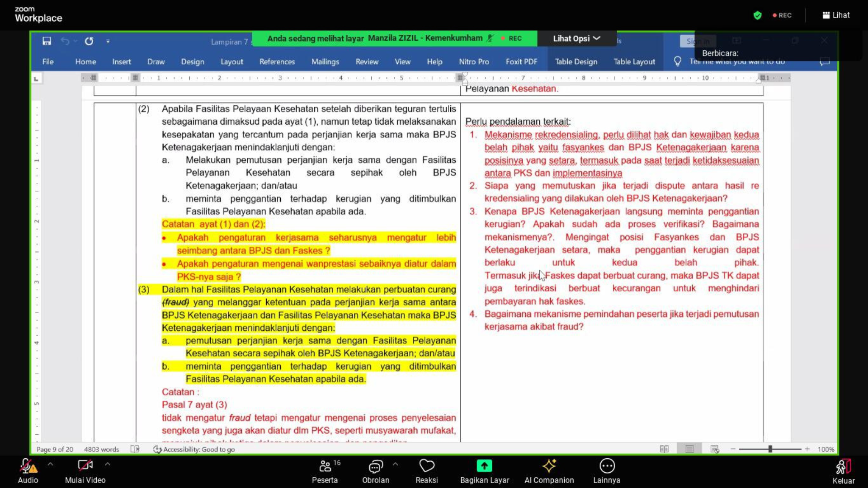Click the tab selector at ruler corner
Screen dimensions: 868x488
(x=36, y=79)
